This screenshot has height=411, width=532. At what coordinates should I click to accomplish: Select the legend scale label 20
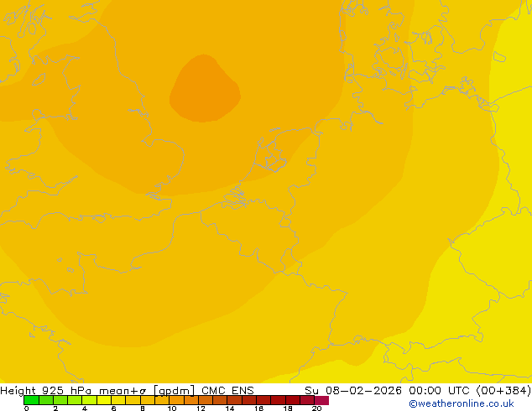click(316, 408)
